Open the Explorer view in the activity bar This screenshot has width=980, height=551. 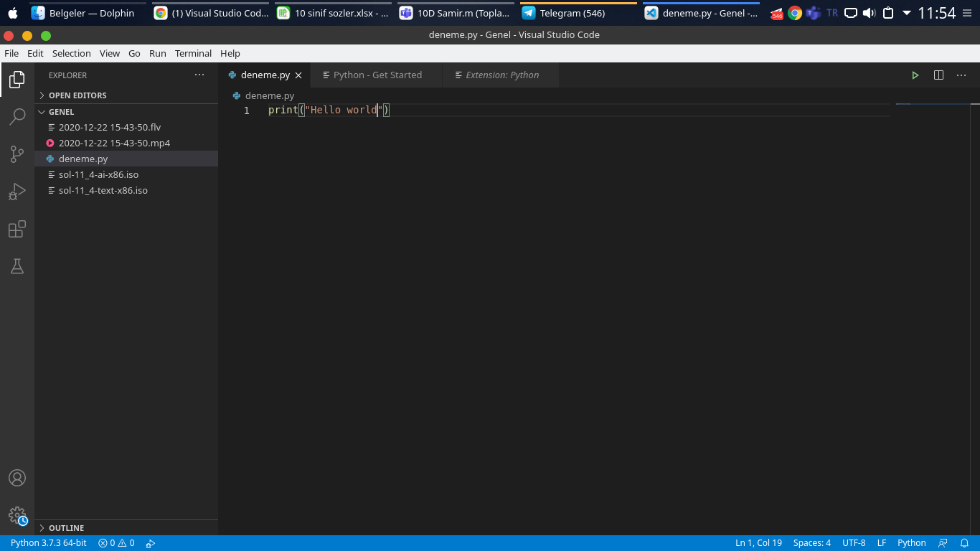[17, 80]
